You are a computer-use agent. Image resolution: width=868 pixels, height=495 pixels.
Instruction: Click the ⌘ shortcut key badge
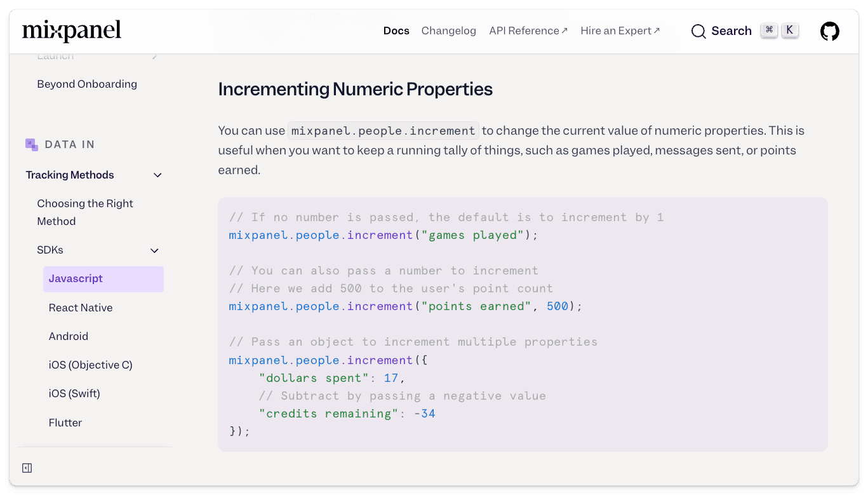click(769, 31)
